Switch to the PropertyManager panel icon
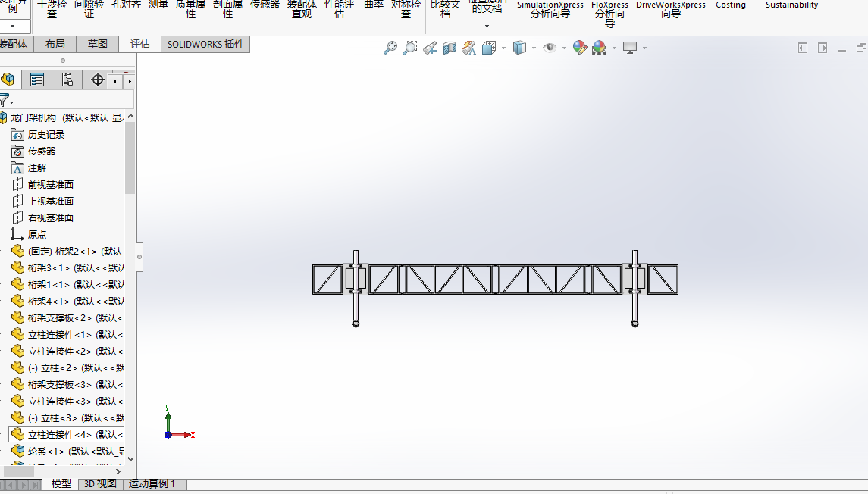Screen dimensions: 868x494 point(36,80)
